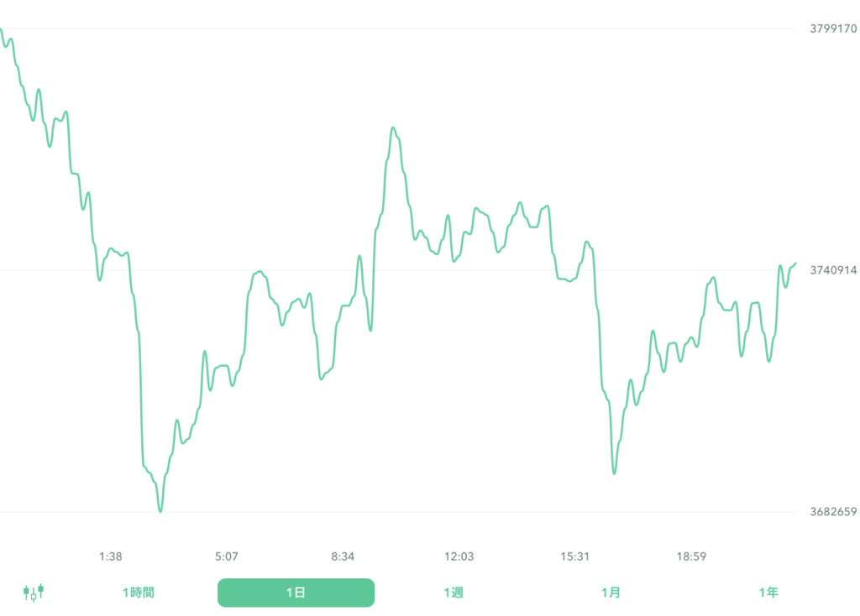Click the price line's starting point at top-left
This screenshot has width=860, height=616.
coord(2,30)
